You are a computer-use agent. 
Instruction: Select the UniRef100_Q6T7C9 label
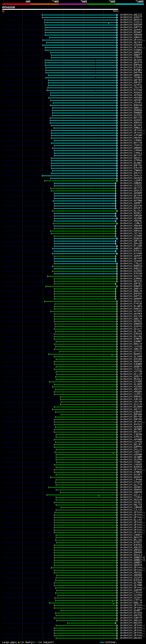click(x=131, y=188)
